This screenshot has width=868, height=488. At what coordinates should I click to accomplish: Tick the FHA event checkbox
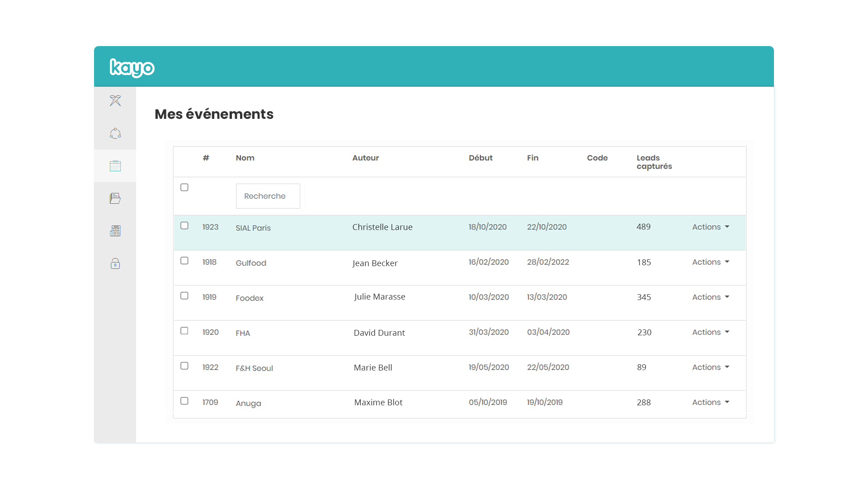pos(184,331)
